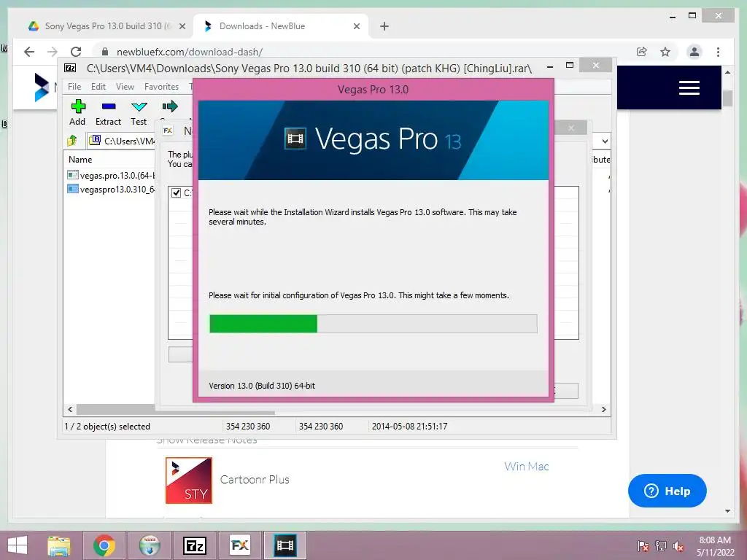Screen dimensions: 747x560
Task: Open the Vegas Pro installer taskbar item
Action: coord(285,545)
